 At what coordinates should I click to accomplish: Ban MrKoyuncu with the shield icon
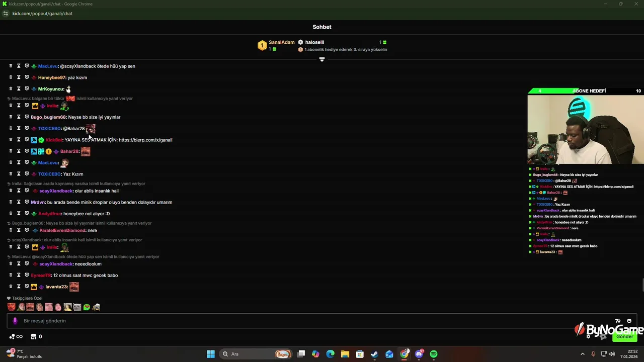[27, 88]
